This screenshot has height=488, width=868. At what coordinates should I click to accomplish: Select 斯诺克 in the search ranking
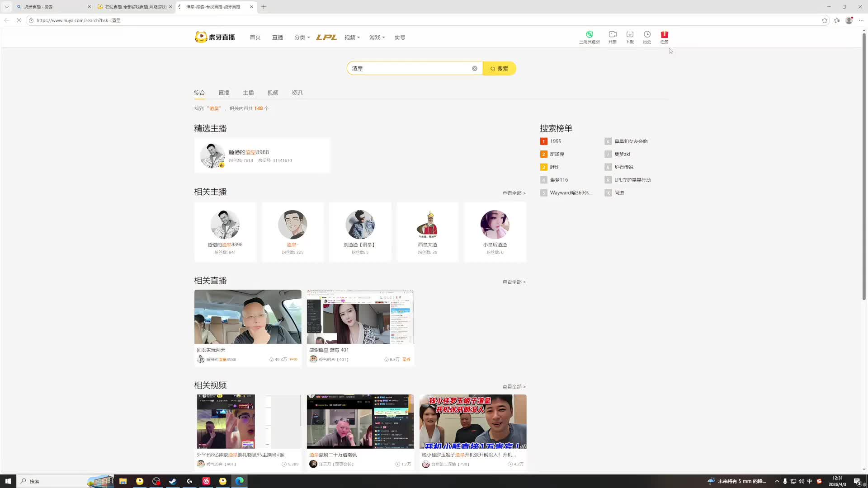[x=557, y=154]
